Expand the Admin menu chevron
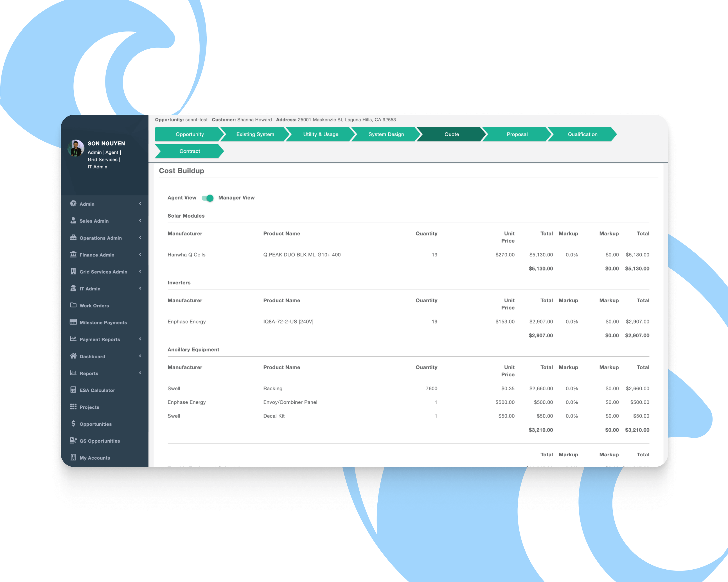Image resolution: width=728 pixels, height=582 pixels. click(x=140, y=204)
